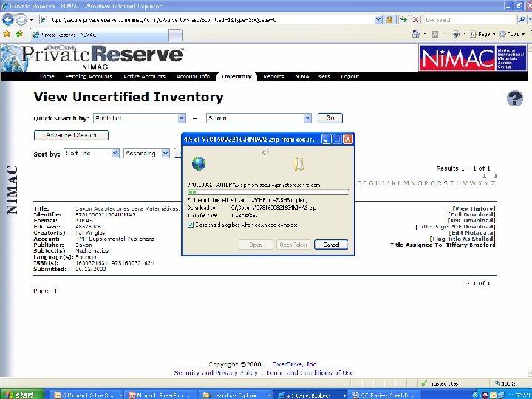
Task: Open the 100% zoom level control
Action: [508, 383]
